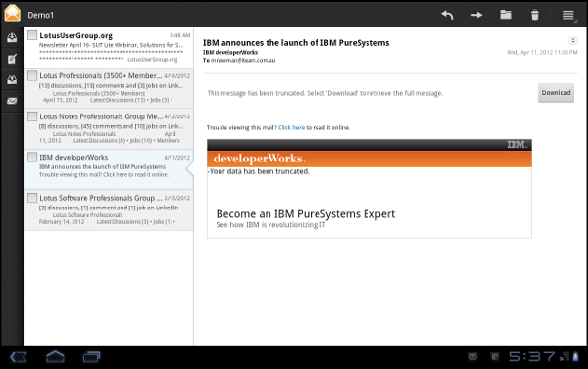
Task: Open the outbox tray sidebar icon
Action: pyautogui.click(x=12, y=79)
